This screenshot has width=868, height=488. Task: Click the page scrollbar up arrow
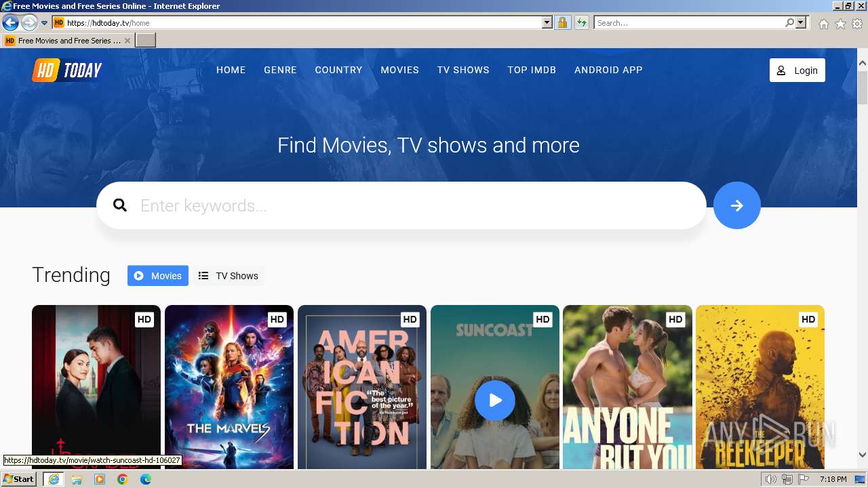pyautogui.click(x=863, y=63)
